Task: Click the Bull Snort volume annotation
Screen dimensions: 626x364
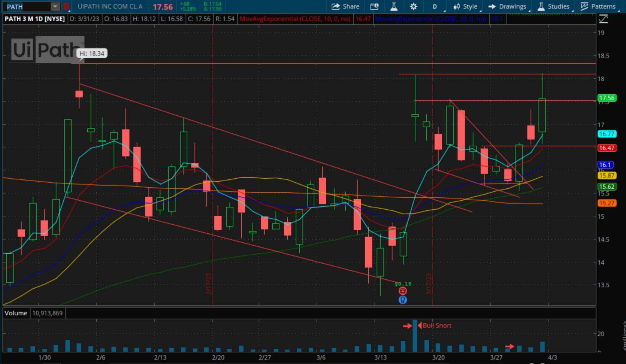Action: (437, 325)
